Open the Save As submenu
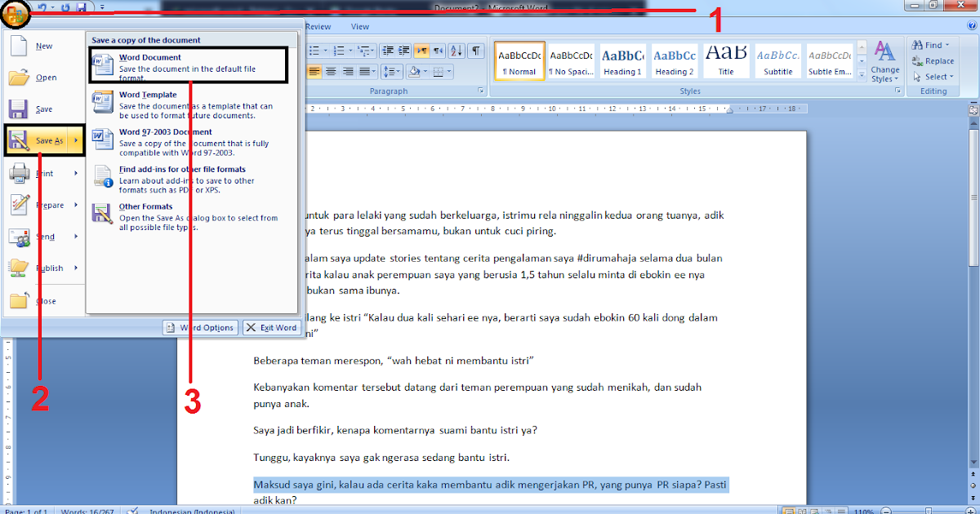Viewport: 980px width, 514px height. 45,140
